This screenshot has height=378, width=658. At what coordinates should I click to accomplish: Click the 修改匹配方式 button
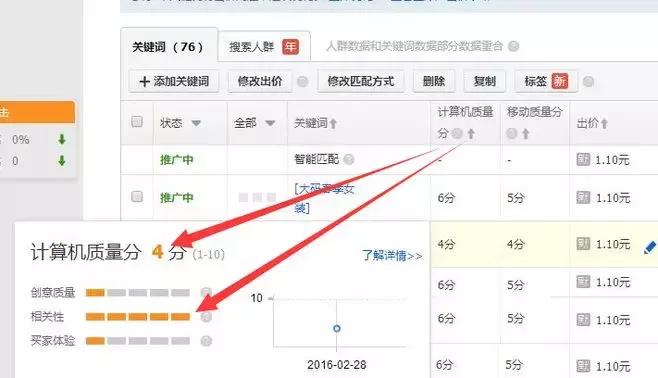[x=360, y=81]
